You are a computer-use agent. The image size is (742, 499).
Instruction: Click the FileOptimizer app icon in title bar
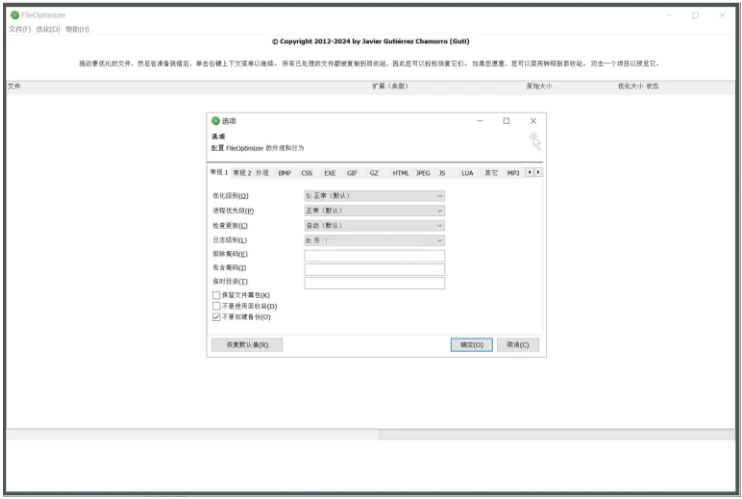click(14, 15)
